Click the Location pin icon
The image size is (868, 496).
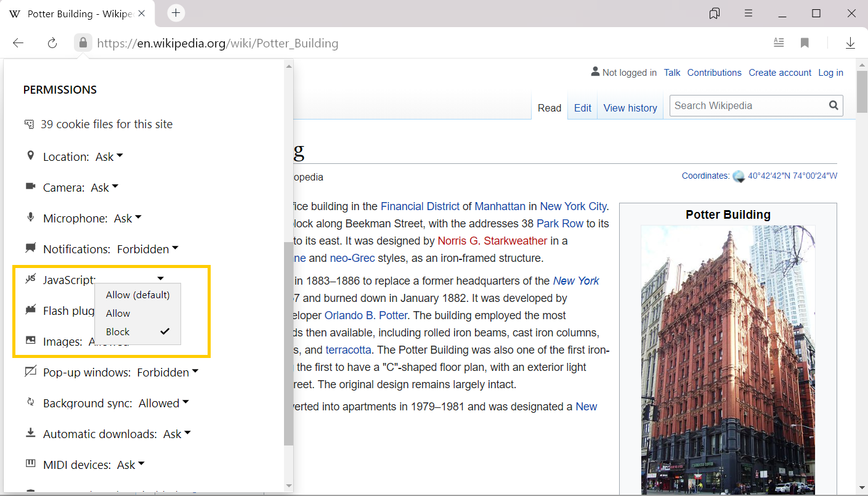(30, 155)
